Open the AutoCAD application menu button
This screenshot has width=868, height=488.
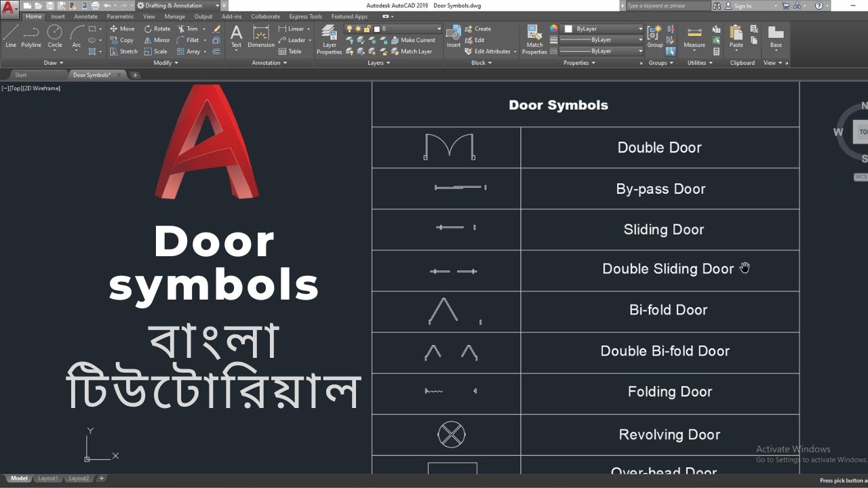(x=9, y=8)
